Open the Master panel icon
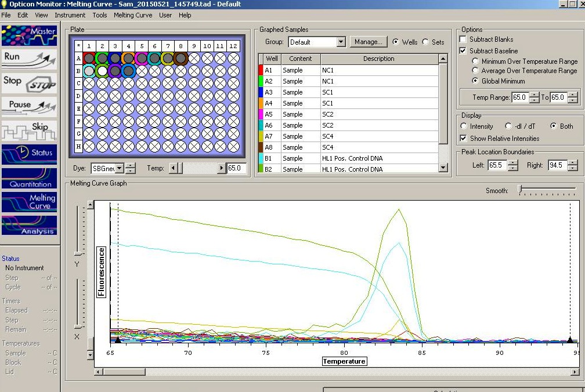Viewport: 585px width, 392px height. [x=29, y=35]
